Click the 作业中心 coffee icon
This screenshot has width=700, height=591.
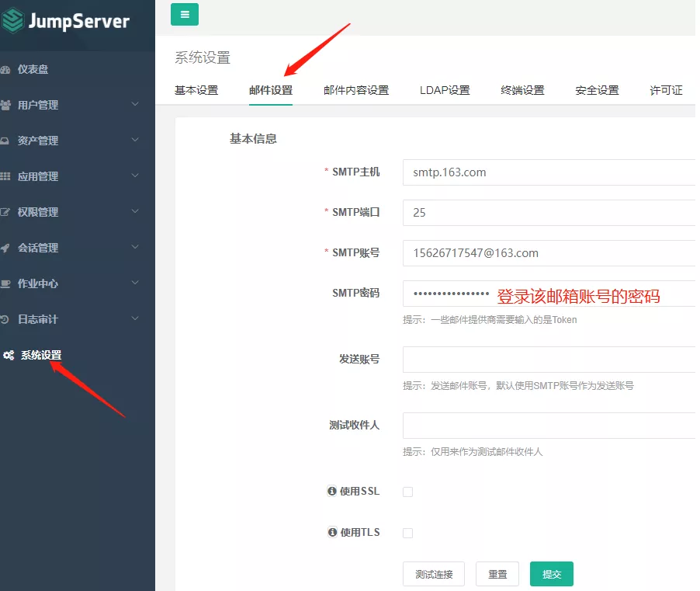[x=6, y=283]
